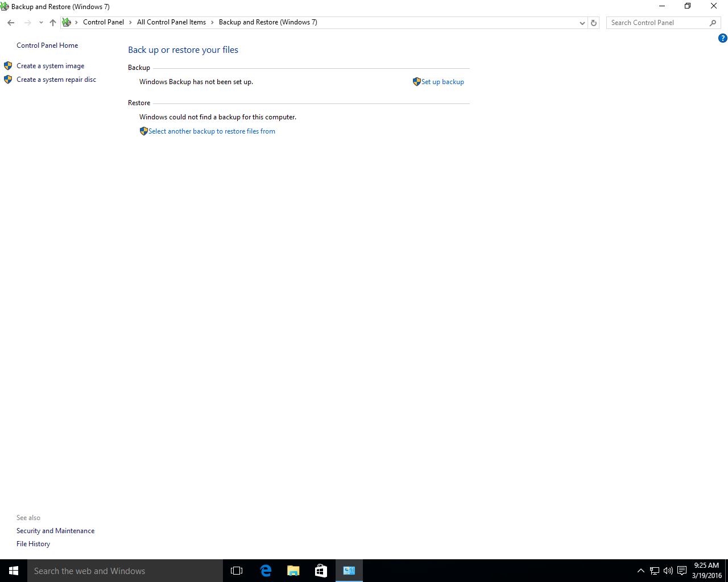Open File History link
Screen dimensions: 728x582
33,544
